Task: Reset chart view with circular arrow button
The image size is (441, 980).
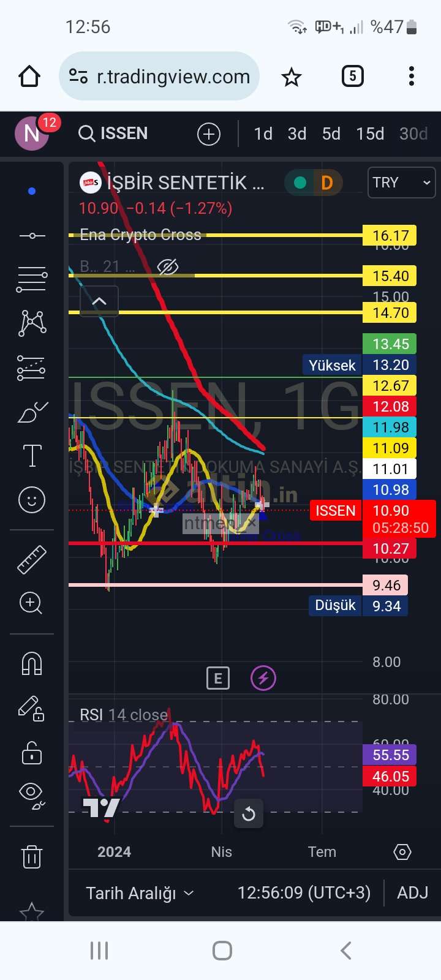Action: [249, 814]
